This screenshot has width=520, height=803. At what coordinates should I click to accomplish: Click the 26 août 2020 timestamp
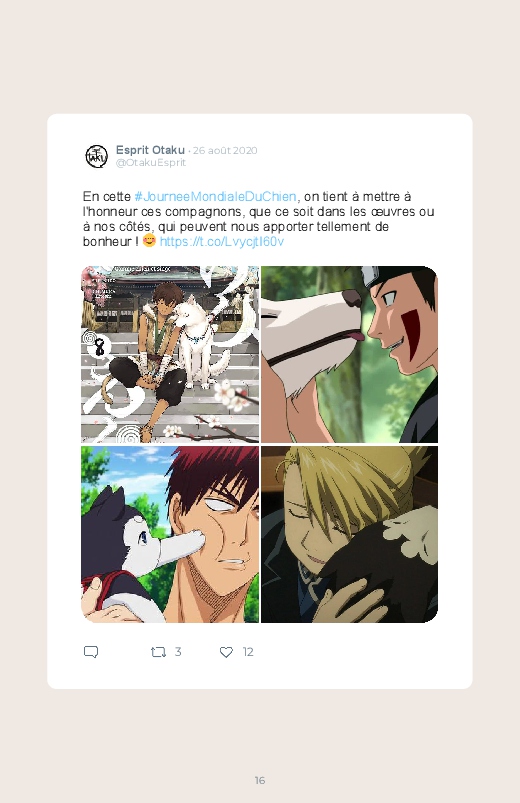225,151
